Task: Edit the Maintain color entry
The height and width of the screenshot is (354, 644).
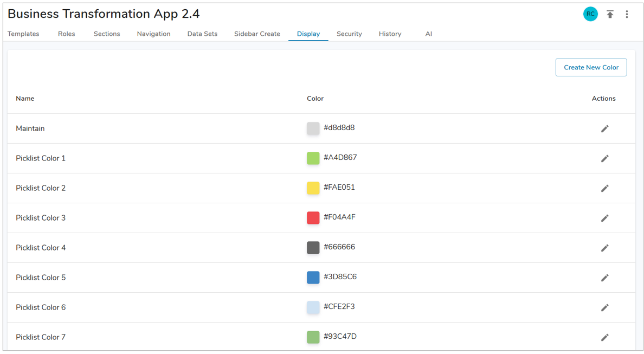Action: coord(604,128)
